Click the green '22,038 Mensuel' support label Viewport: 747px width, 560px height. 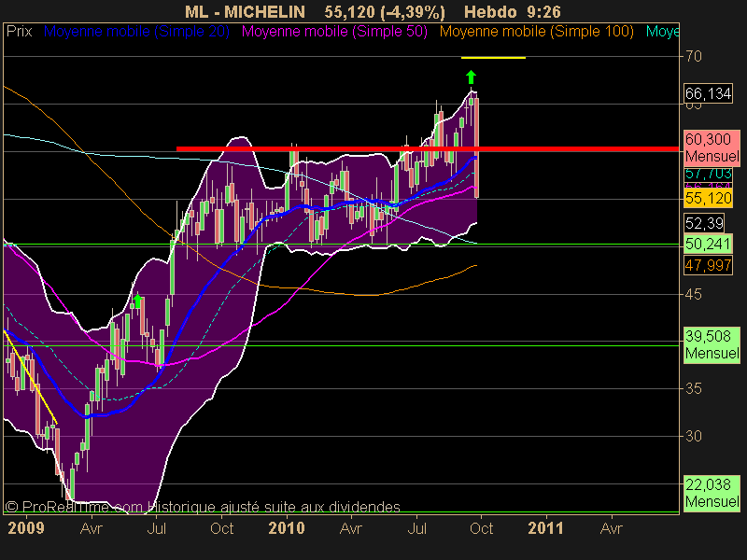(x=712, y=494)
